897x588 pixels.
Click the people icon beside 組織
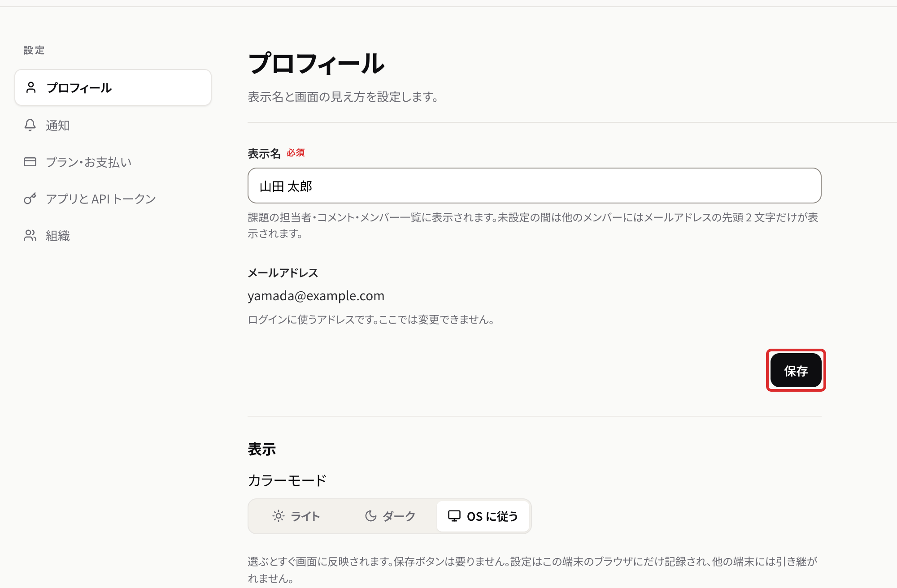(30, 235)
